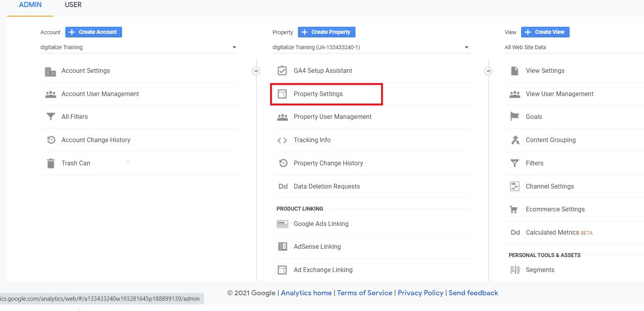Click the Create Account button
This screenshot has height=311, width=644.
click(x=94, y=32)
